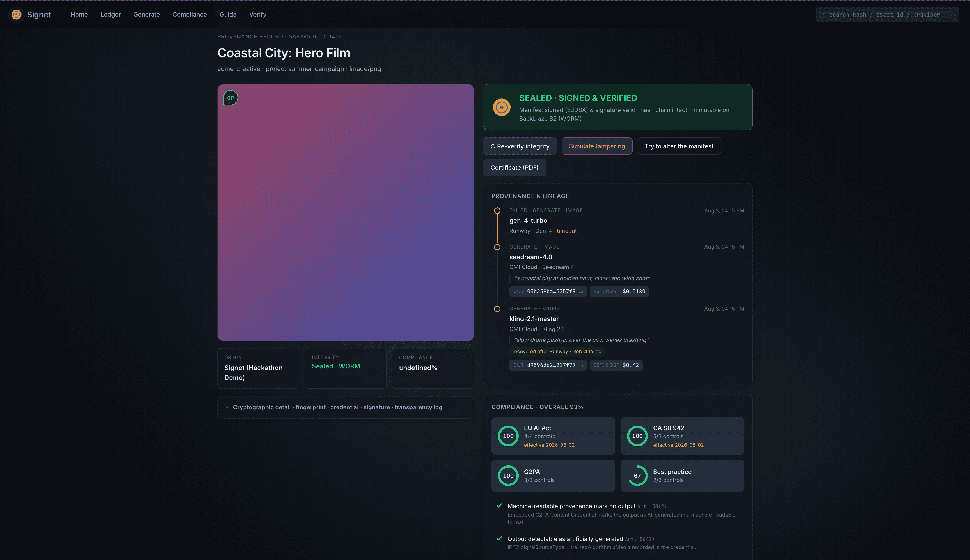This screenshot has height=560, width=970.
Task: Click the EU AI Act 100 score ring
Action: [508, 436]
